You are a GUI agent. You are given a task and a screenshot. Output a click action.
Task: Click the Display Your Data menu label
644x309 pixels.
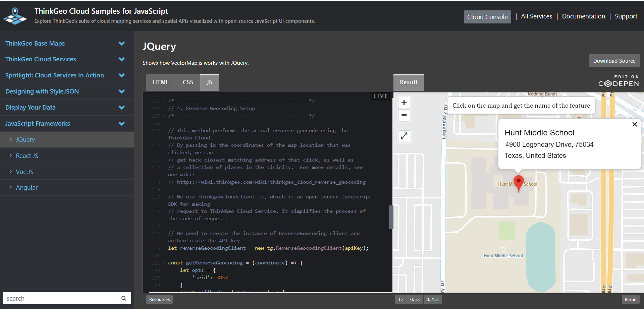pos(31,108)
